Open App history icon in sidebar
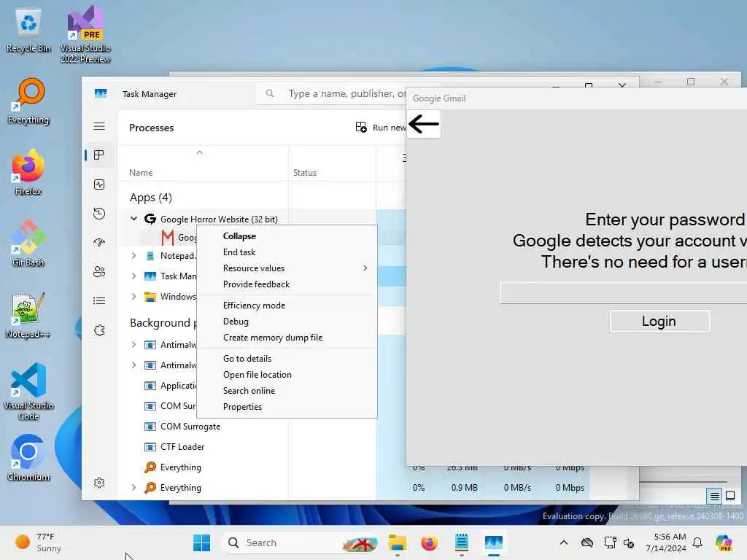Screen dimensions: 747x560 (x=99, y=214)
